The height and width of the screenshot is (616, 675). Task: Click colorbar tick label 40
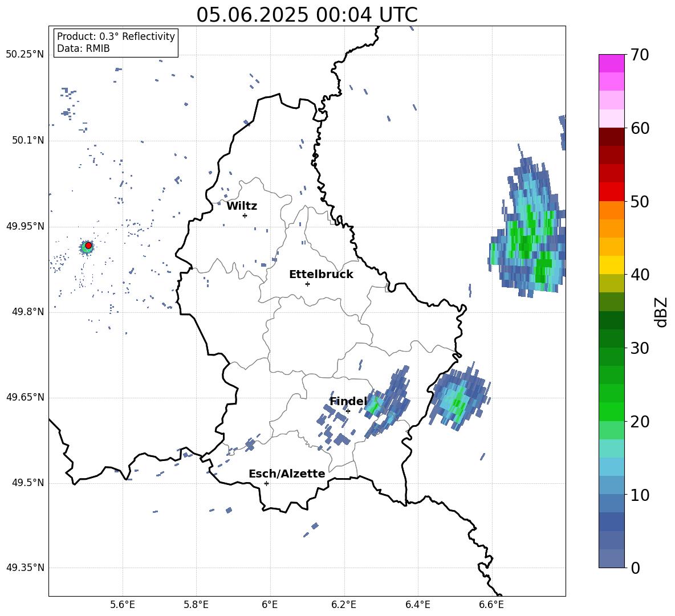(x=639, y=275)
